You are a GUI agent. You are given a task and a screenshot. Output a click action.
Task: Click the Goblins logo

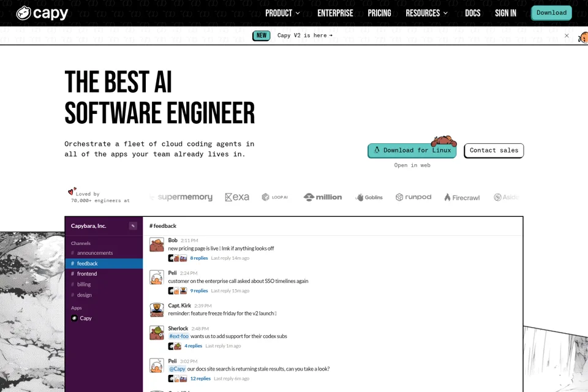(x=369, y=197)
